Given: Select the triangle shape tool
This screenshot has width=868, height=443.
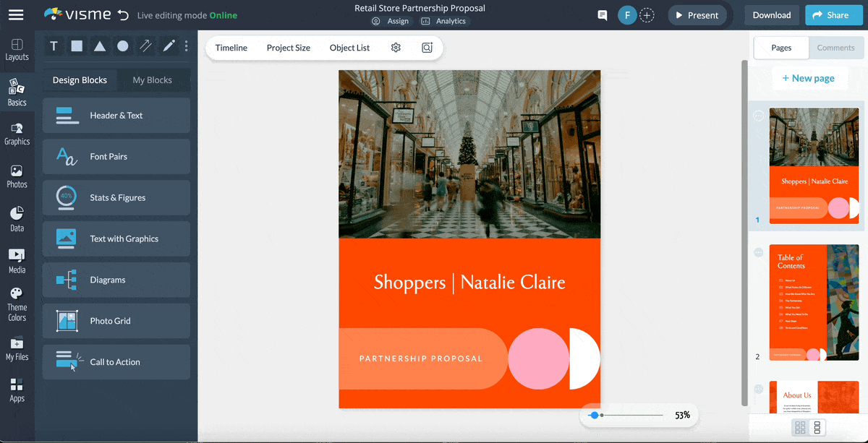Looking at the screenshot, I should (x=100, y=46).
